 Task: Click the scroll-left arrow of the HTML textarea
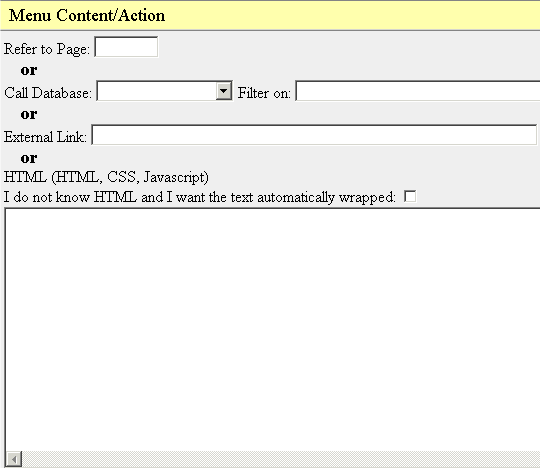(14, 459)
